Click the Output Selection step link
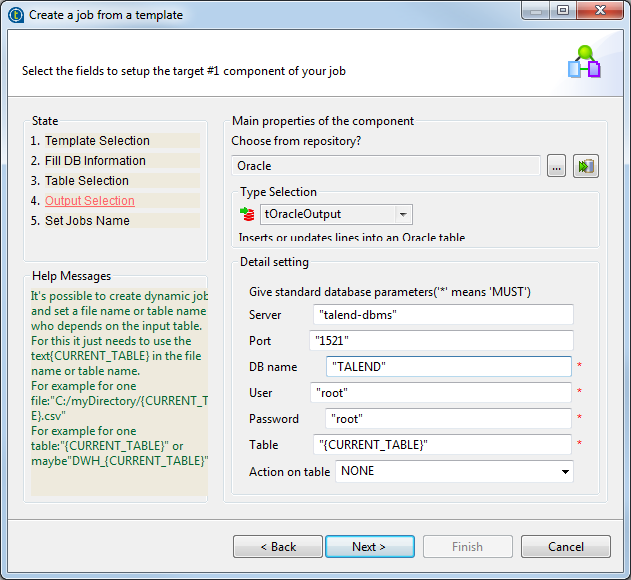The image size is (631, 580). tap(90, 201)
